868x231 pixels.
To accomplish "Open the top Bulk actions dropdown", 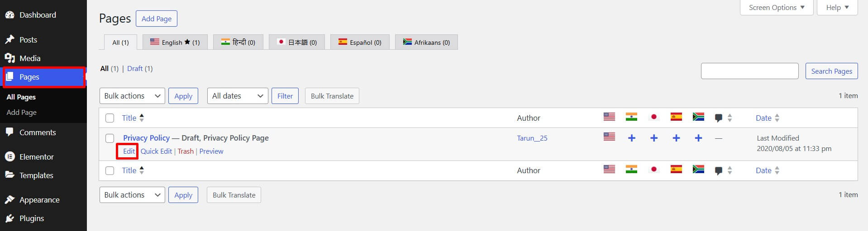I will (132, 96).
